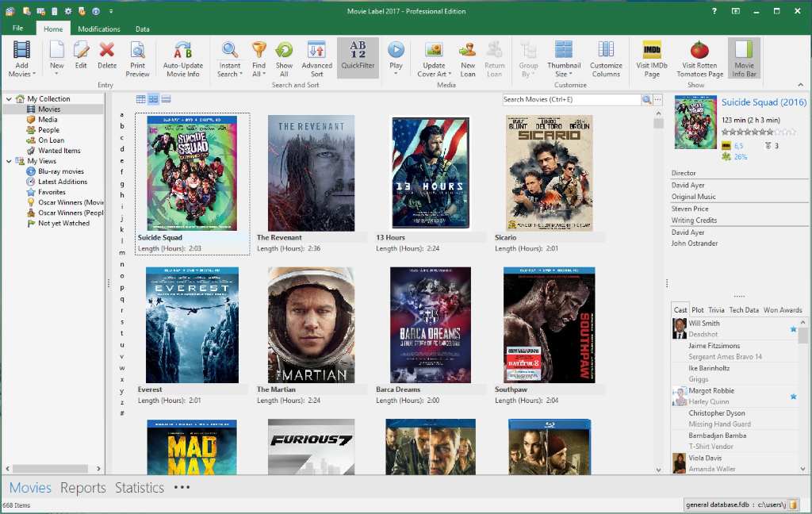
Task: Open Update Cover Art
Action: pos(434,59)
